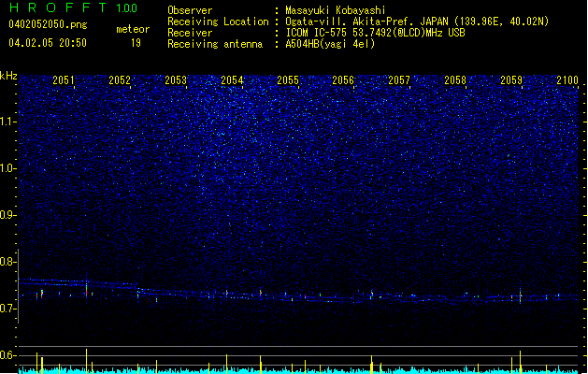Click the 'meteor' label
The image size is (588, 374).
tap(133, 29)
